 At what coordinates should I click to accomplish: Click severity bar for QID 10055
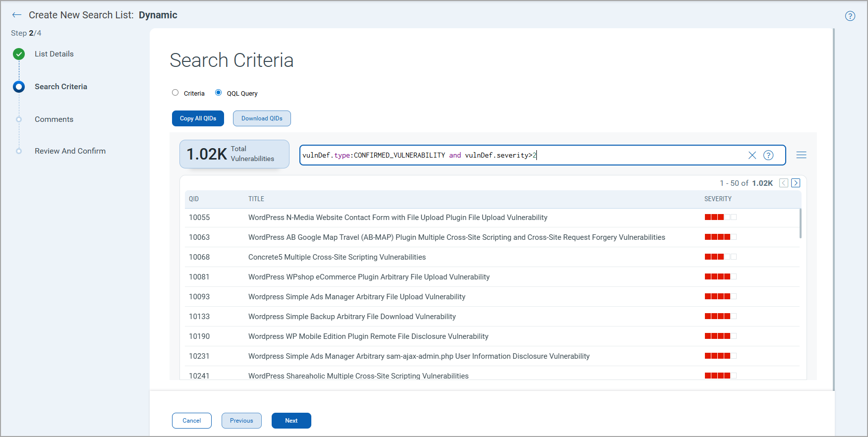[721, 217]
